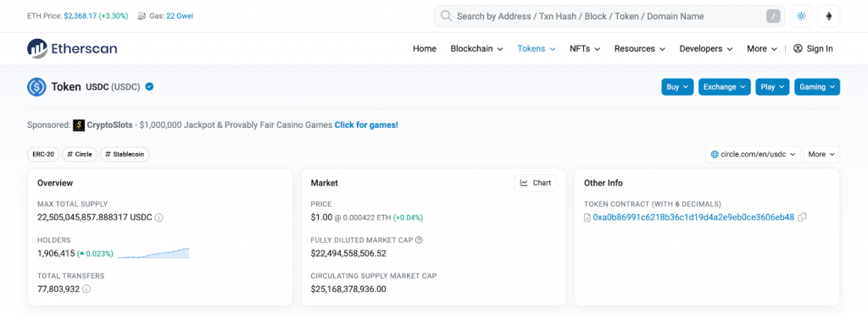The height and width of the screenshot is (314, 868).
Task: Click the 22 Gwei gas link
Action: [x=180, y=16]
